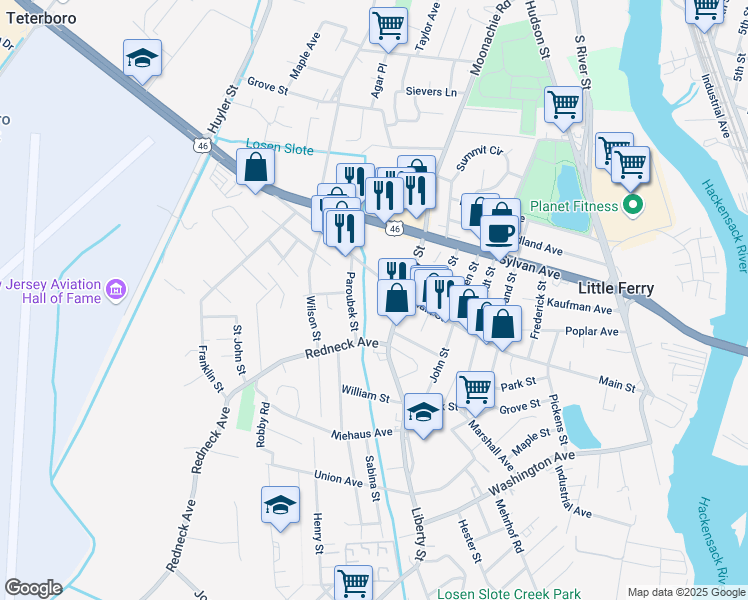Screen dimensions: 748x600
Task: Open the Aviation Hall of Fame museum pin
Action: coord(116,290)
